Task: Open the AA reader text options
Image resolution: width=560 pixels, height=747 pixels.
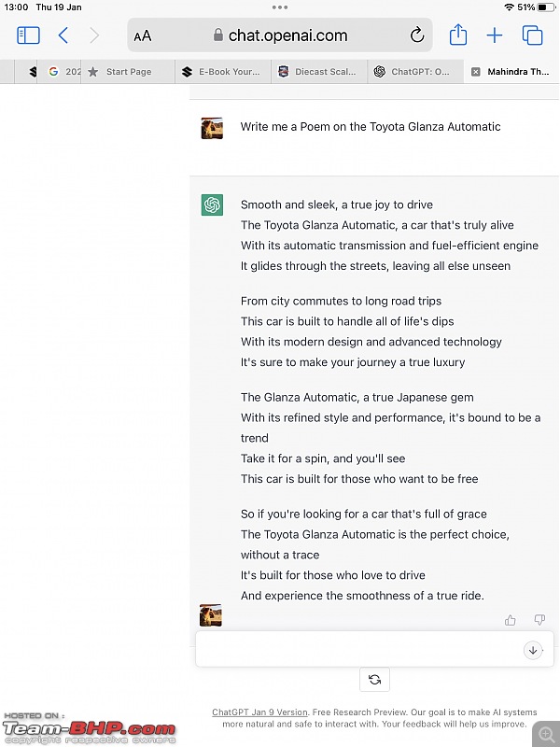Action: click(x=143, y=35)
